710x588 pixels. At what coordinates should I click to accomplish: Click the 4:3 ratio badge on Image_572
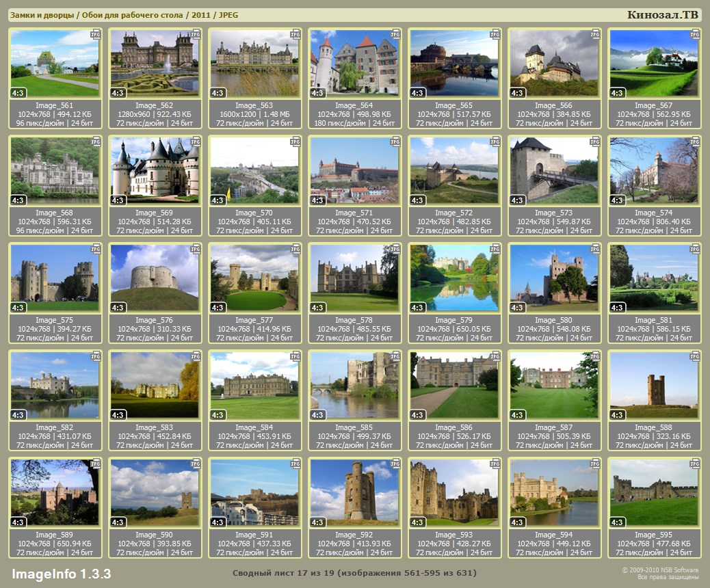pos(417,200)
